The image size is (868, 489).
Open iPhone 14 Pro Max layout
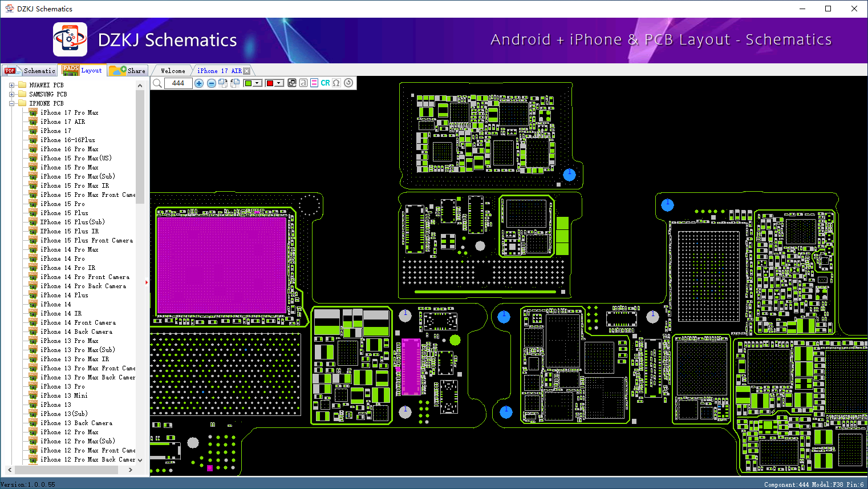[x=70, y=249]
